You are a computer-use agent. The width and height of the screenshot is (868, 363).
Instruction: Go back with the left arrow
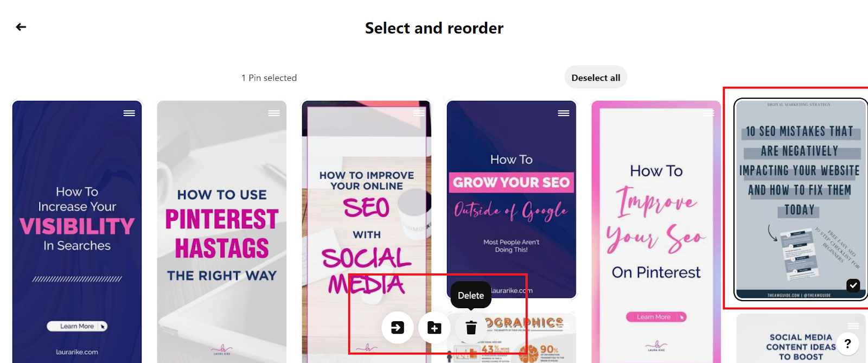pos(21,27)
